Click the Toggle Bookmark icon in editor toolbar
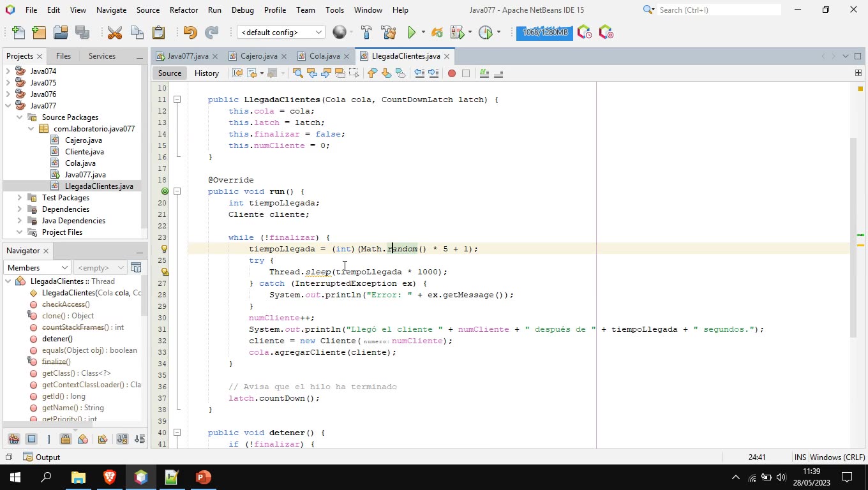 pos(400,73)
